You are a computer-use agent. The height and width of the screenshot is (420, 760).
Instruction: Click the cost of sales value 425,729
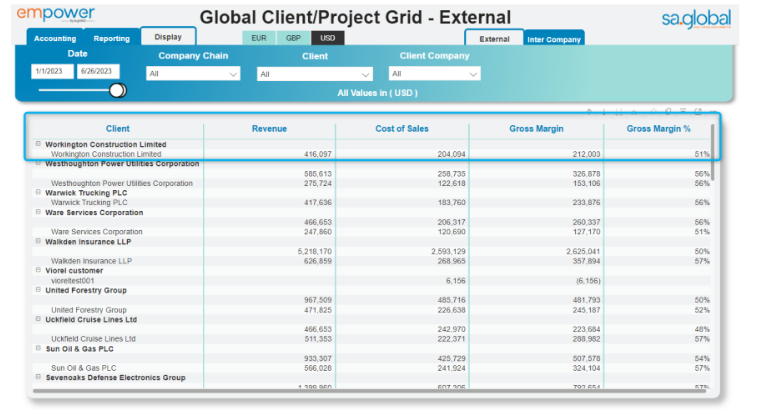[x=451, y=358]
